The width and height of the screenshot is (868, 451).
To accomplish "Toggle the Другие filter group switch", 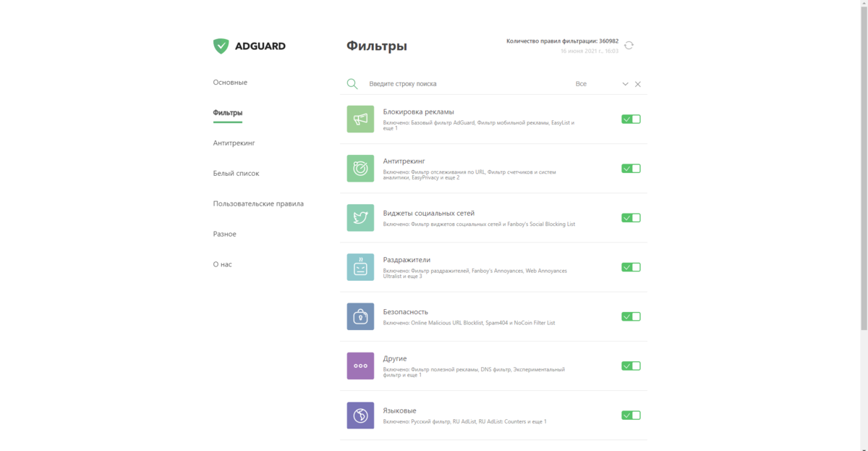I will [x=631, y=366].
